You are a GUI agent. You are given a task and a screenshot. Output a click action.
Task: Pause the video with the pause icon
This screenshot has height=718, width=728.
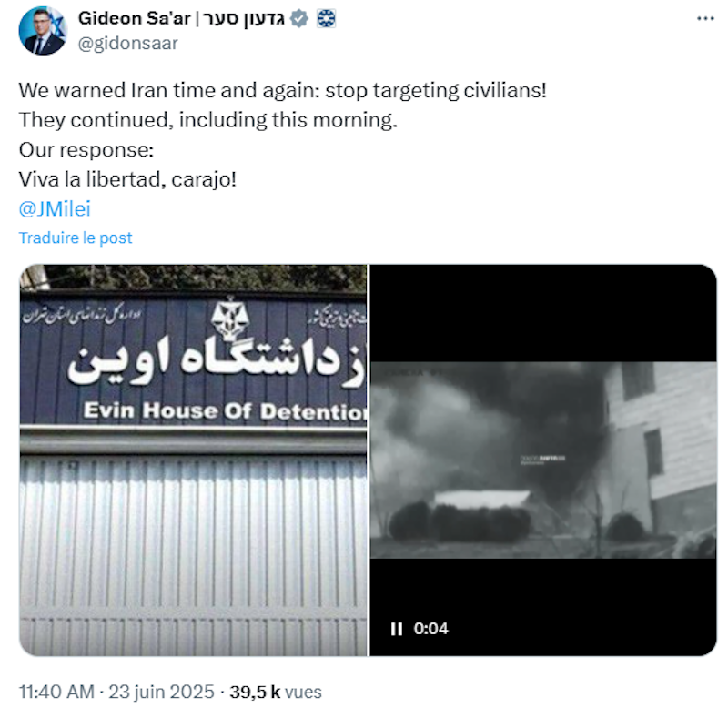coord(397,630)
